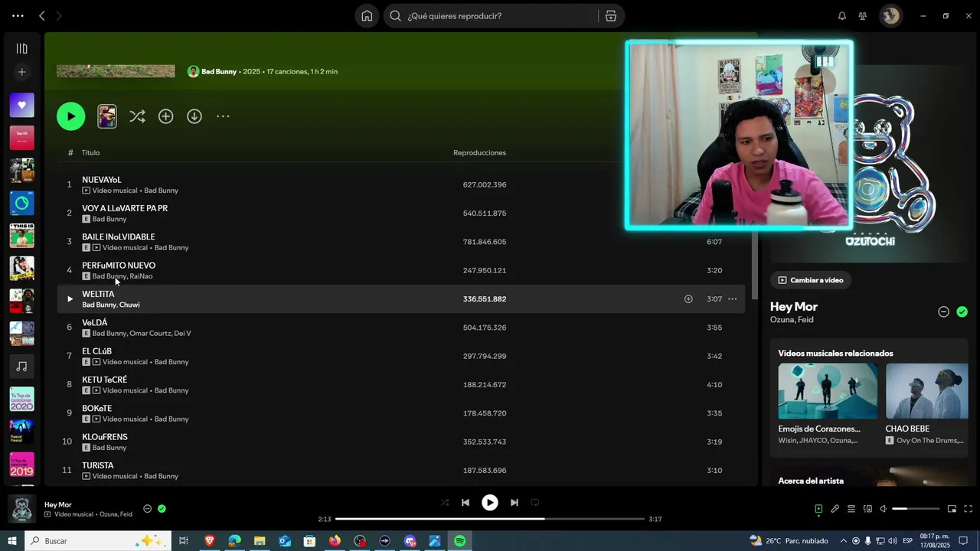Open friend activity icon

point(863,16)
